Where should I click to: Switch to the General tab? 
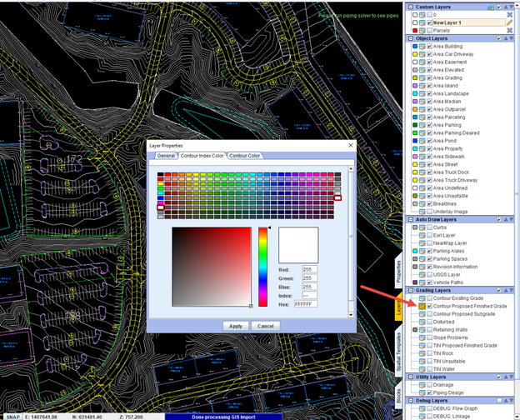click(x=166, y=156)
